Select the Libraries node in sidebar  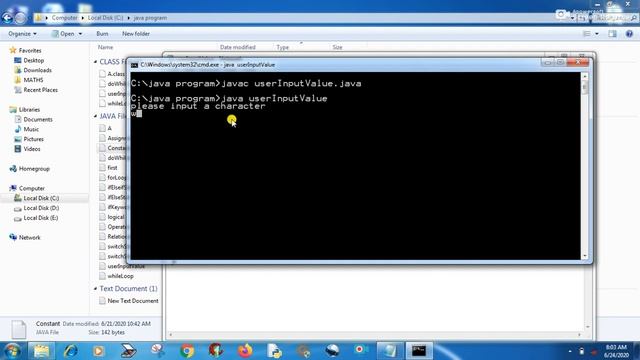(29, 110)
